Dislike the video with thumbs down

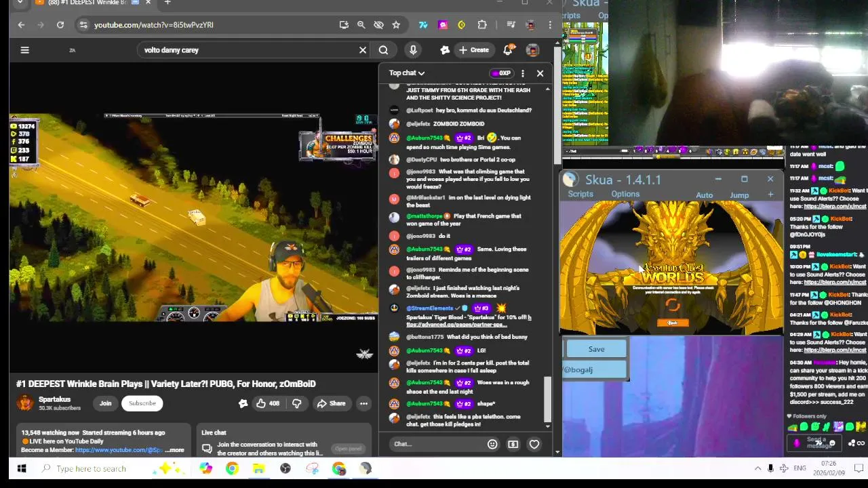296,403
